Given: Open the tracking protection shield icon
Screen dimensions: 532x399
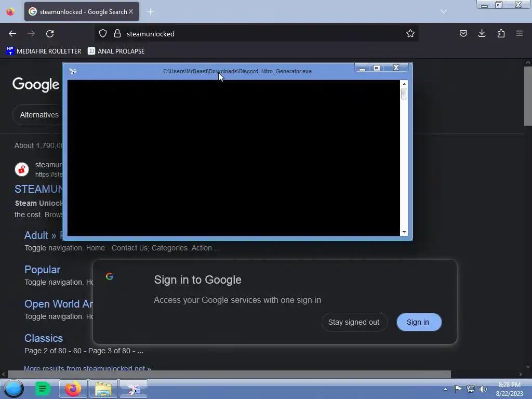Looking at the screenshot, I should [103, 33].
